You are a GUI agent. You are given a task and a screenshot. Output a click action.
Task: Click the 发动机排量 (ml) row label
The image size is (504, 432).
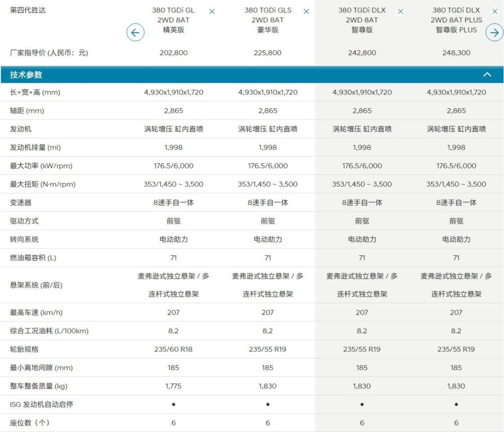coord(35,147)
